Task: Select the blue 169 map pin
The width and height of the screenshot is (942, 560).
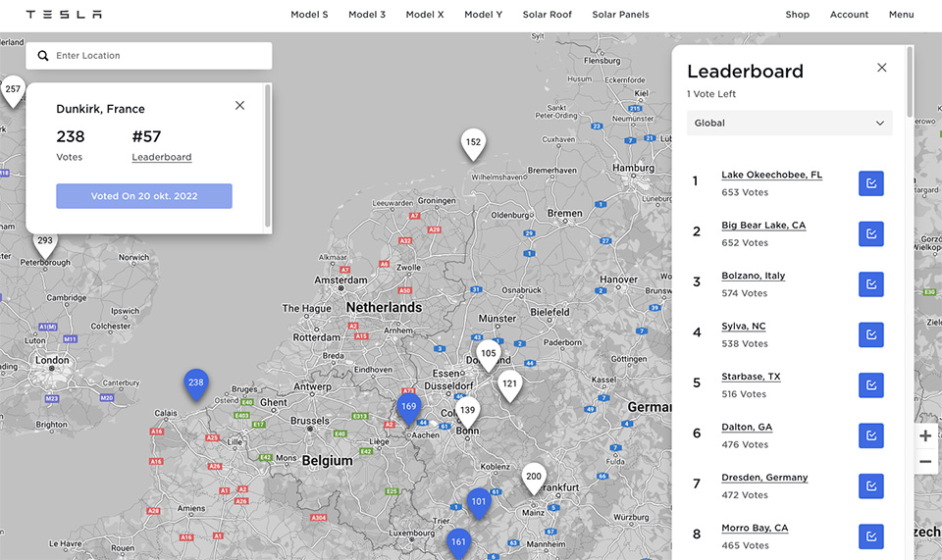Action: coord(408,408)
